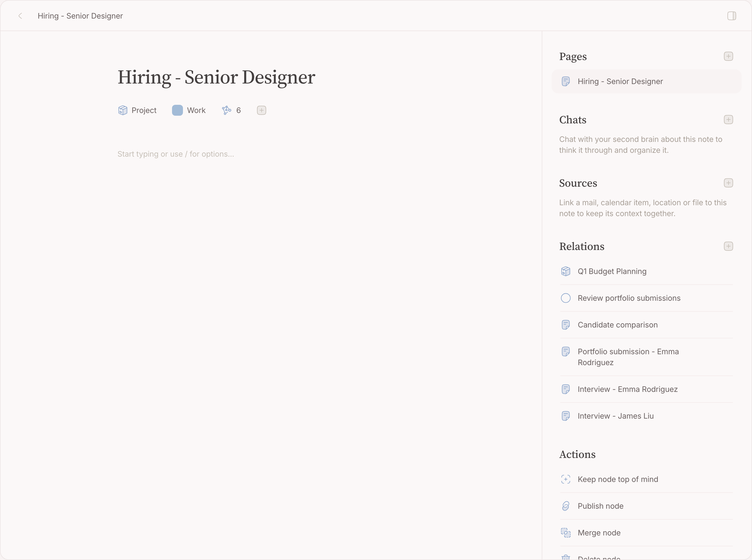Select Keep node top of mind action
752x560 pixels.
(x=646, y=479)
